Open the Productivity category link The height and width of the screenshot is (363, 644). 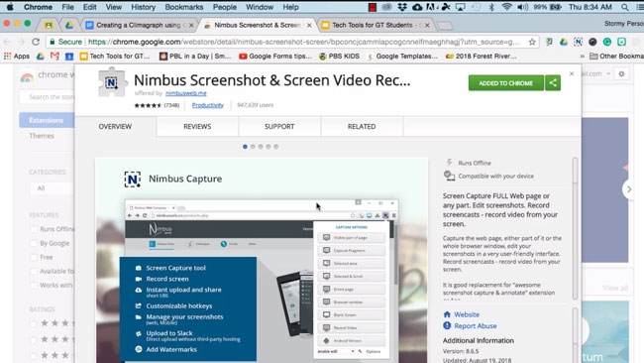click(207, 105)
